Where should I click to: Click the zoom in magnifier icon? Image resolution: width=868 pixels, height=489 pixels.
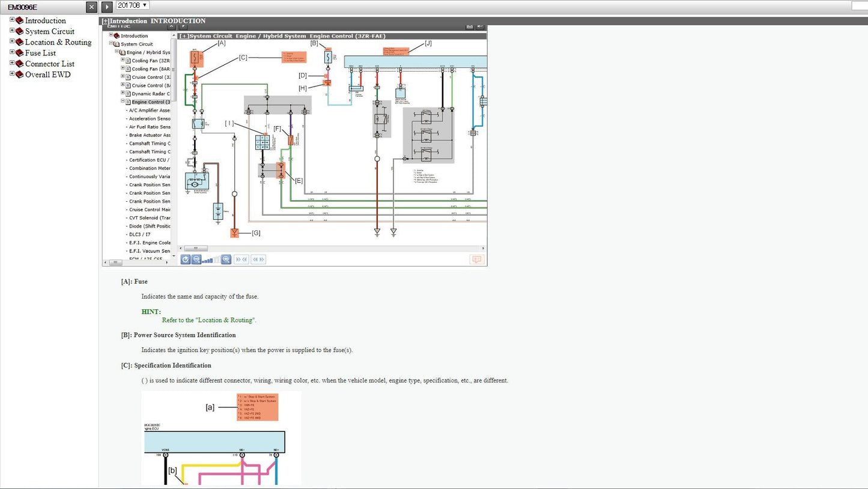click(x=226, y=260)
